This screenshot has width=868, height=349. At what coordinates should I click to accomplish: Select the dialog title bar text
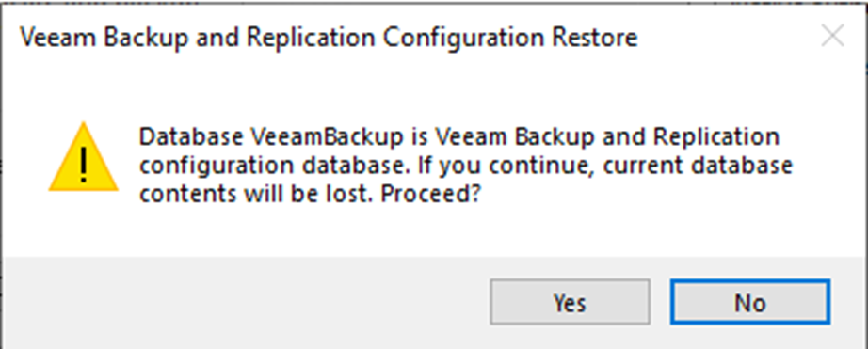329,38
